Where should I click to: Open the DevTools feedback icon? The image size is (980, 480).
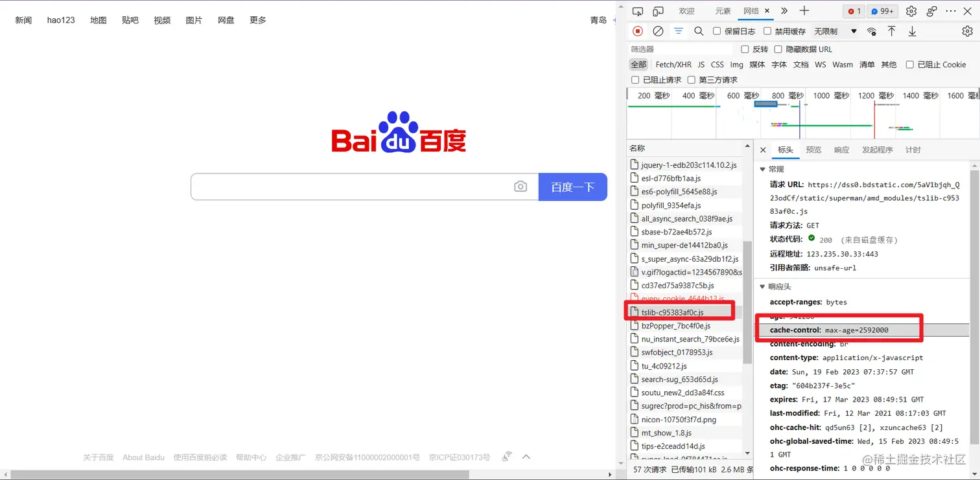(931, 11)
